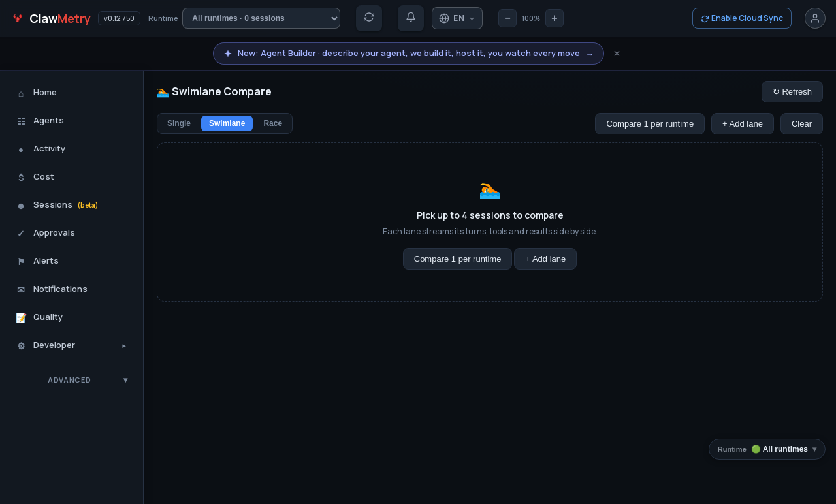Open the user profile avatar icon
This screenshot has height=504, width=836.
815,18
